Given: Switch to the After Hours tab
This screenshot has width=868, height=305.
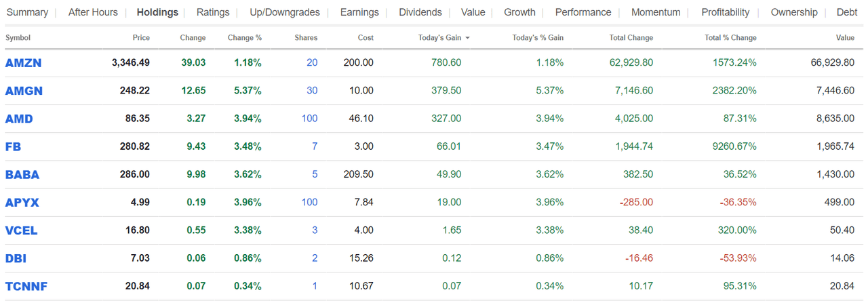Looking at the screenshot, I should (x=93, y=12).
